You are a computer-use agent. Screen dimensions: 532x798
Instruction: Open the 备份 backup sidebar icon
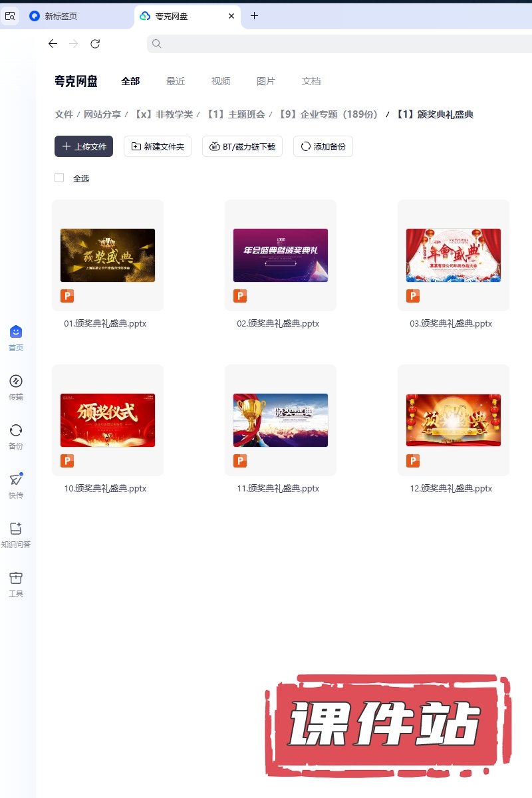tap(16, 431)
